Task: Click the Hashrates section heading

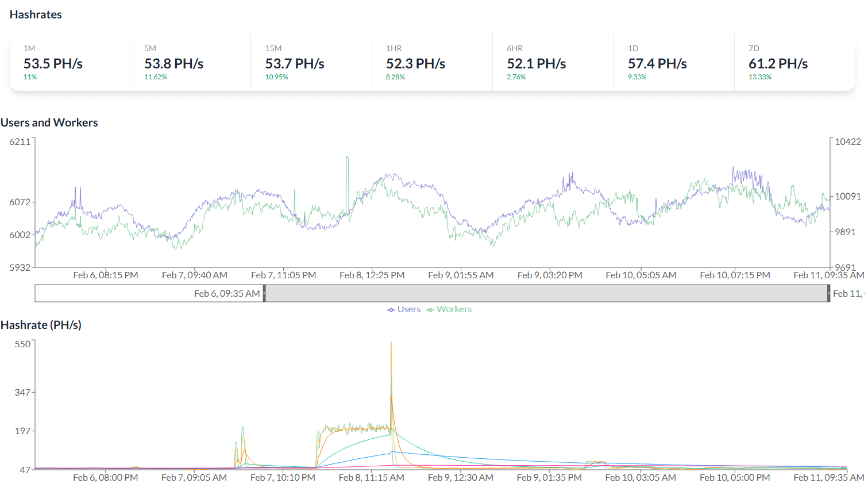Action: point(36,15)
